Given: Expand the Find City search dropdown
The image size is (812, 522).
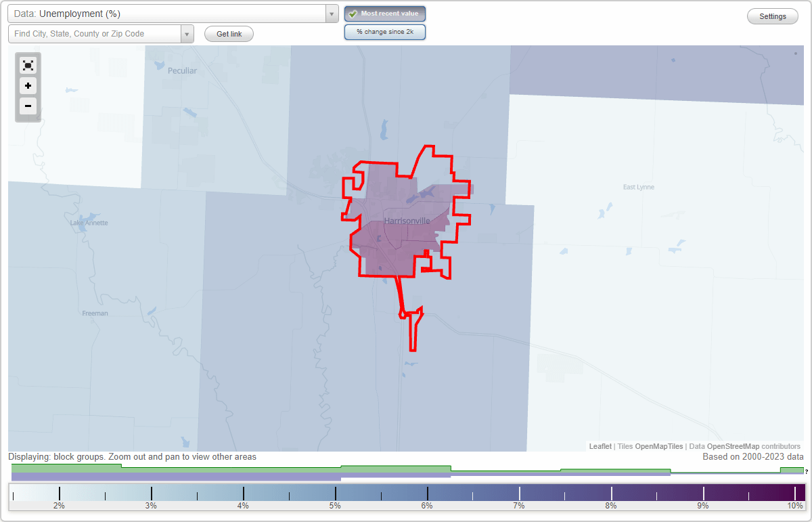Looking at the screenshot, I should [187, 32].
